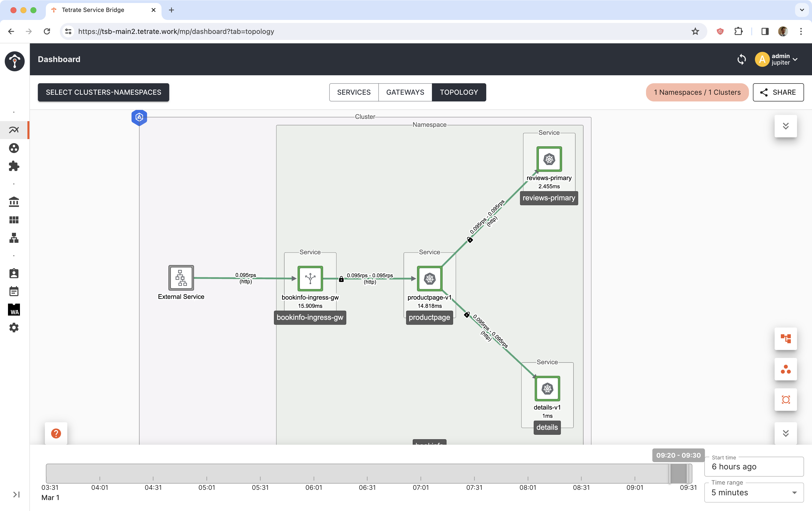The image size is (812, 511).
Task: Open the calendar list sidebar icon
Action: (14, 291)
